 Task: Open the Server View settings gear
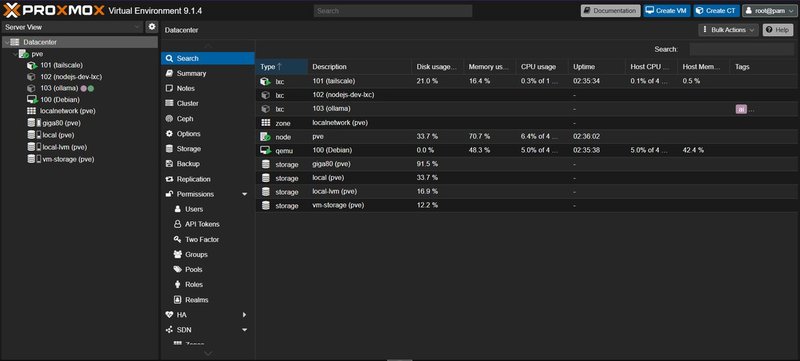pyautogui.click(x=152, y=27)
